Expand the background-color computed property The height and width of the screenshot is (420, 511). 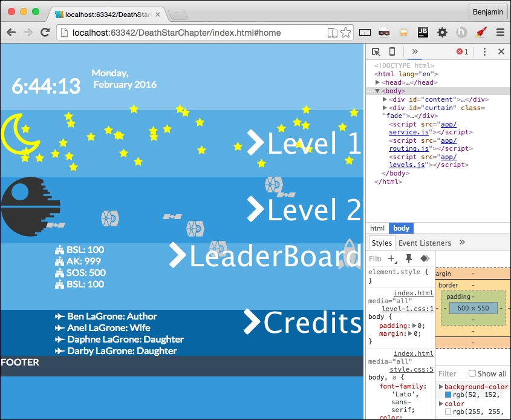(440, 386)
